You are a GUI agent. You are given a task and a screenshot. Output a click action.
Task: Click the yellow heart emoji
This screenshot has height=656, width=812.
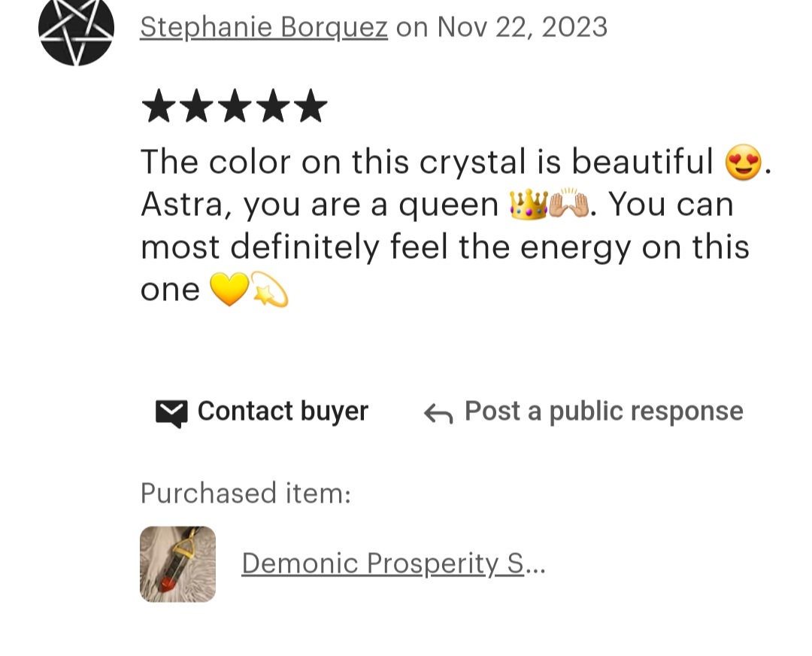(x=229, y=290)
